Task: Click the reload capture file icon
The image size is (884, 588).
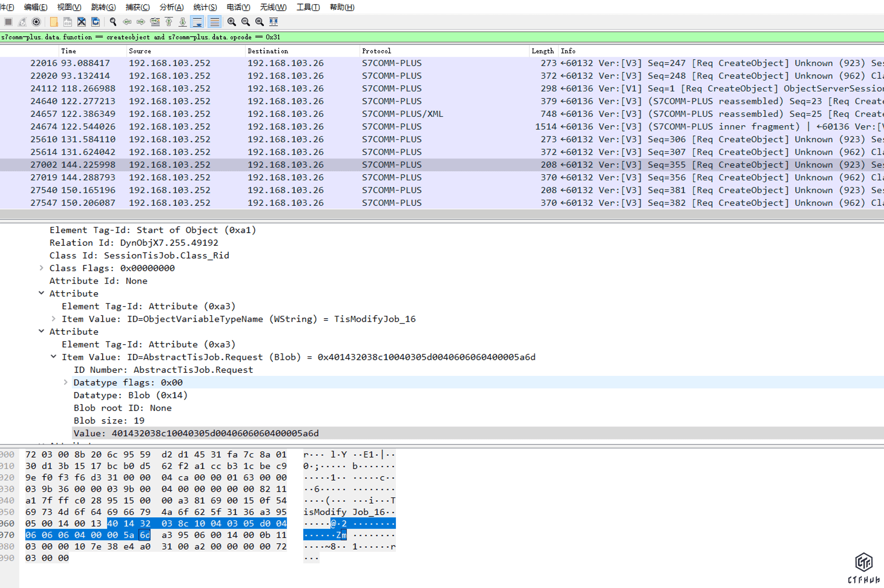Action: [x=95, y=21]
